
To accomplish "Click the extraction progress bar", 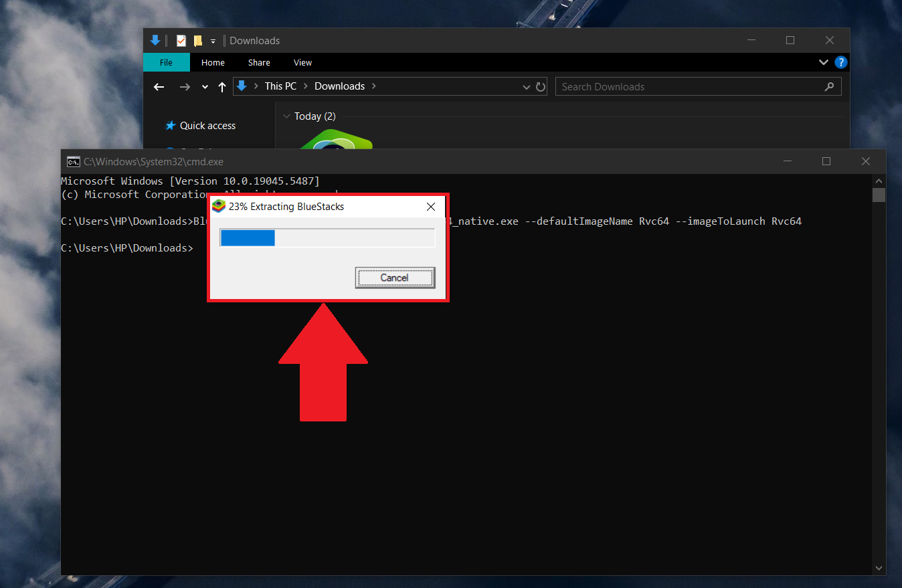I will 327,237.
